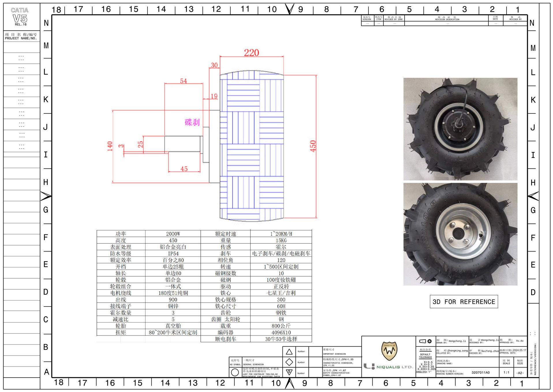Click the 2000W power value in spec table
Viewport: 553px width, 392px height.
[173, 234]
